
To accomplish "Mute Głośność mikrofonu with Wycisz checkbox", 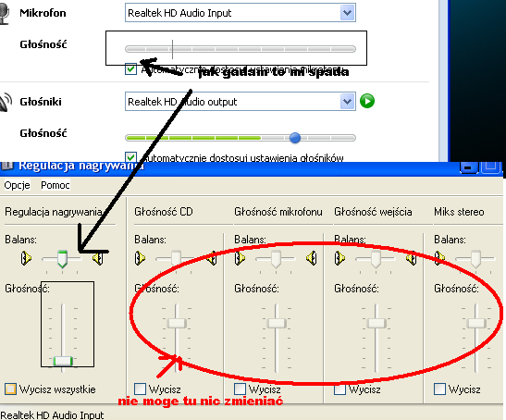I will click(240, 389).
